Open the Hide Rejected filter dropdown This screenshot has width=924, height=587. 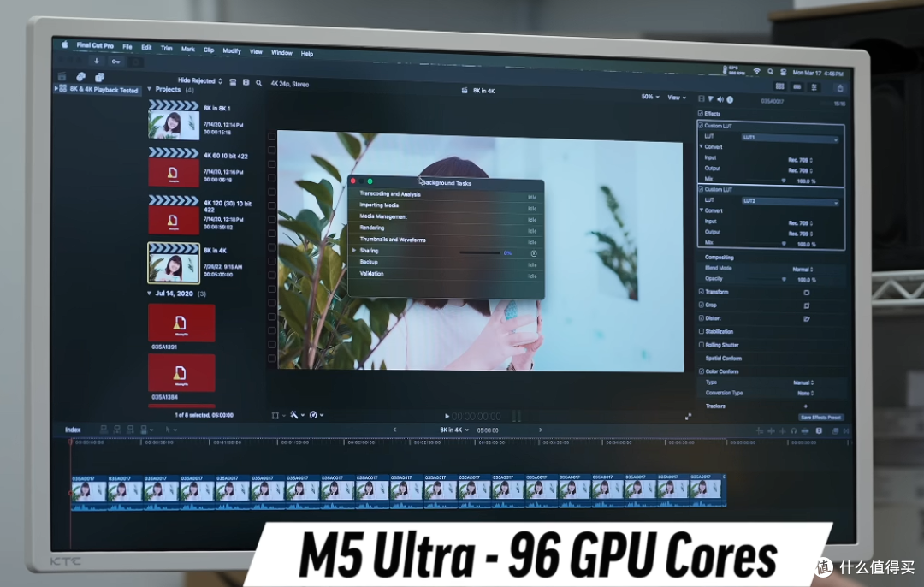[x=199, y=80]
